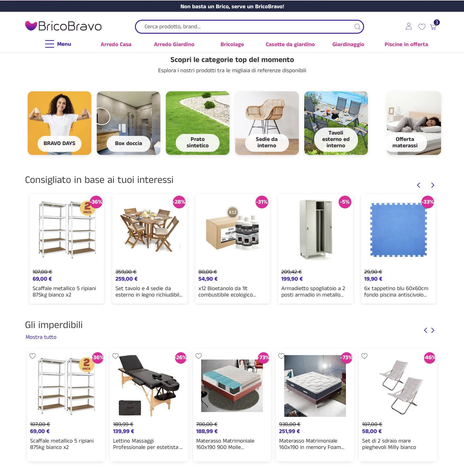Focus the Cerca prodotto search field

[x=245, y=27]
